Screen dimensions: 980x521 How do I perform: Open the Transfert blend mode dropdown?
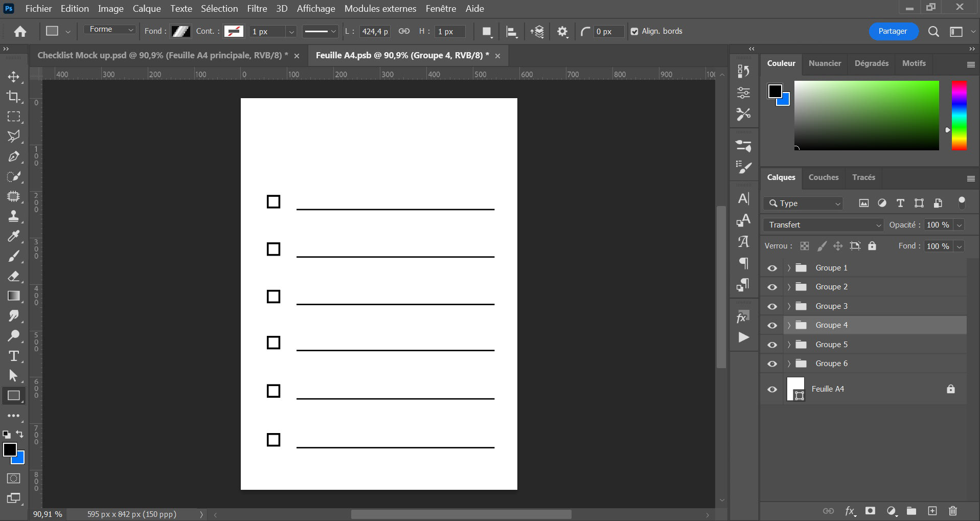pos(823,225)
